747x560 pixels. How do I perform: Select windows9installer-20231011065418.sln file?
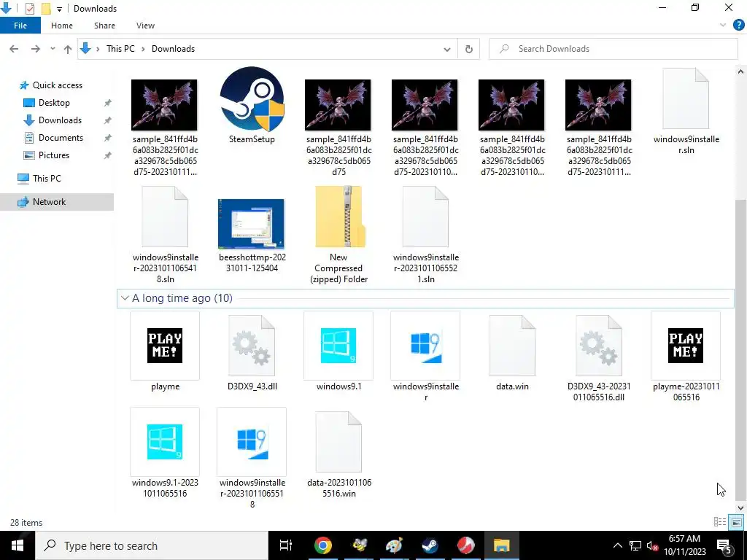[x=166, y=234]
